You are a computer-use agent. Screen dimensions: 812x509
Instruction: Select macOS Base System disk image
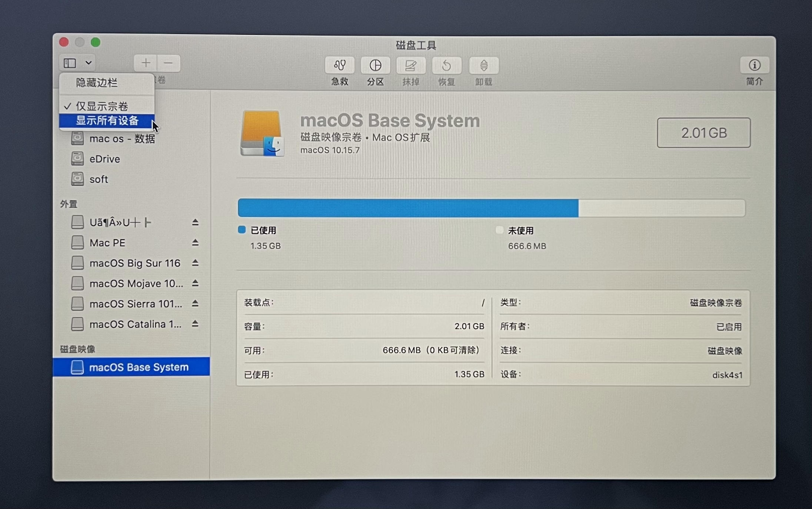[139, 367]
